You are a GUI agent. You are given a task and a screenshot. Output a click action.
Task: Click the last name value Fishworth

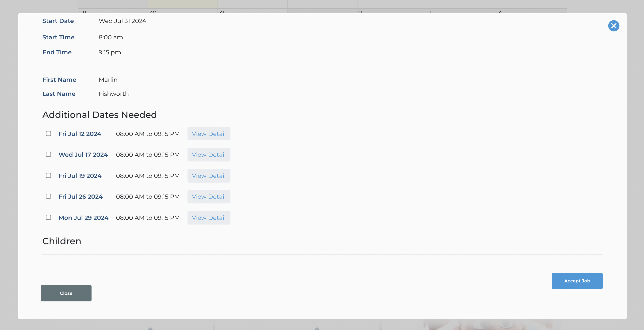click(x=114, y=94)
